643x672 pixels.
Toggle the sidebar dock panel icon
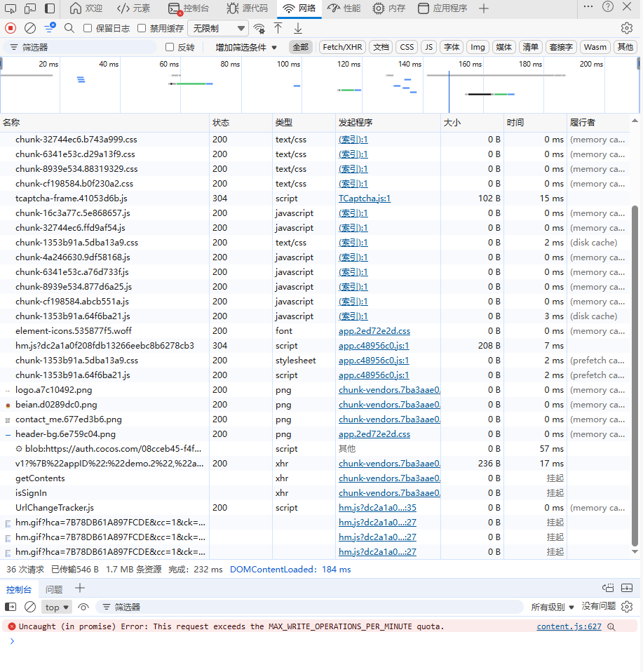click(x=50, y=8)
